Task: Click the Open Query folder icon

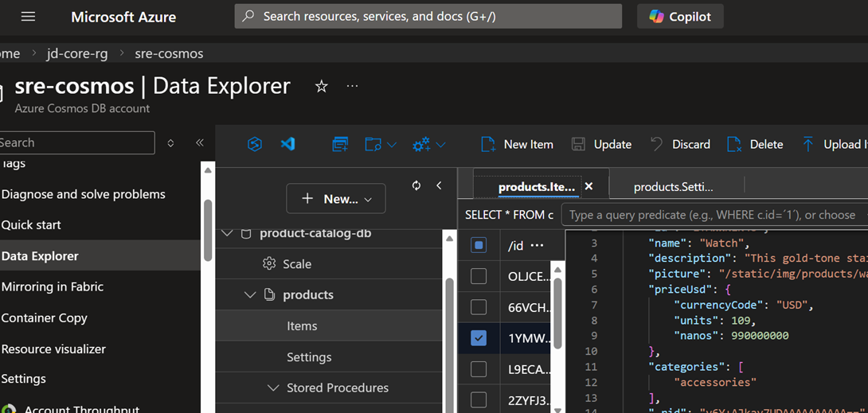Action: pos(373,145)
